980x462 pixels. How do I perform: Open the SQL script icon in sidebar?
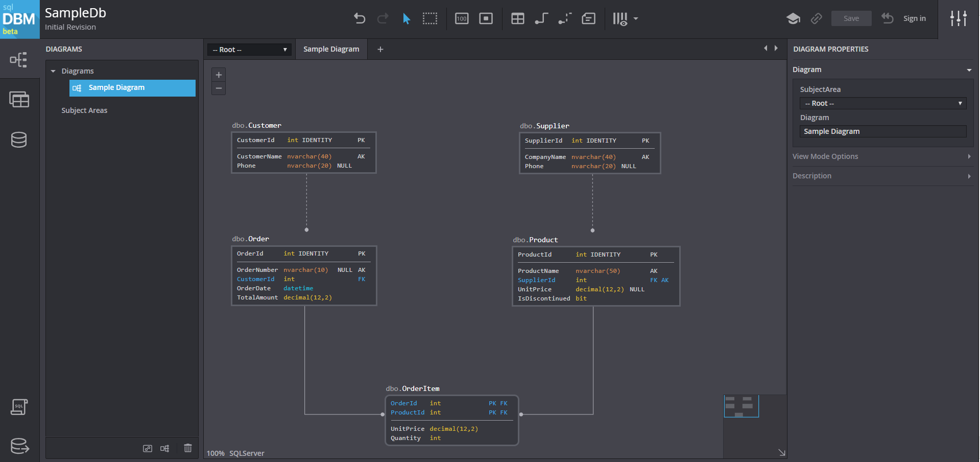coord(19,407)
